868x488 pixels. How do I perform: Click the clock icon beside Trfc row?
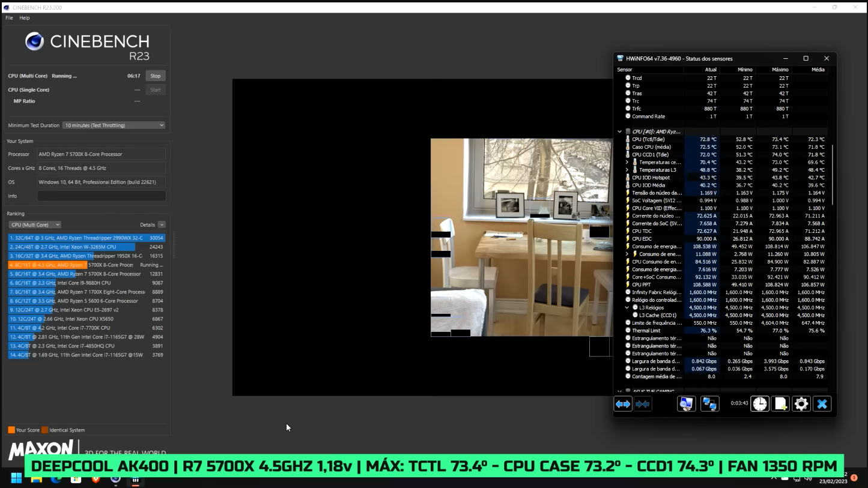[628, 109]
